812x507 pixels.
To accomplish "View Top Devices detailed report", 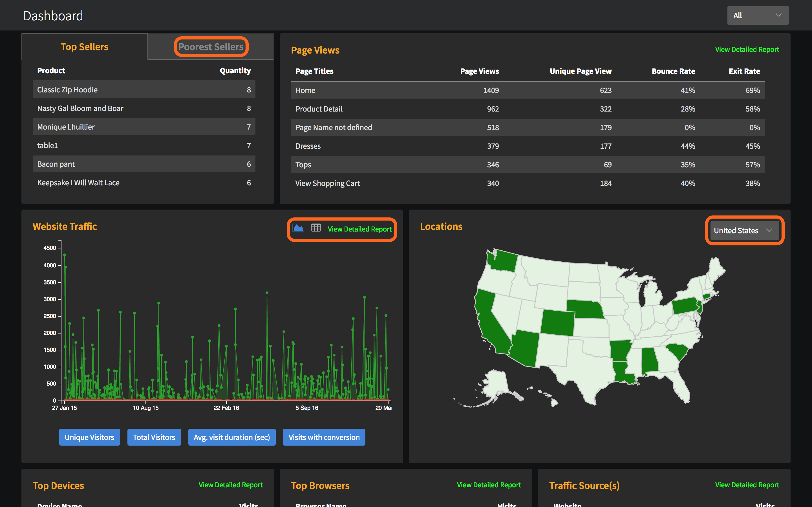I will coord(231,484).
